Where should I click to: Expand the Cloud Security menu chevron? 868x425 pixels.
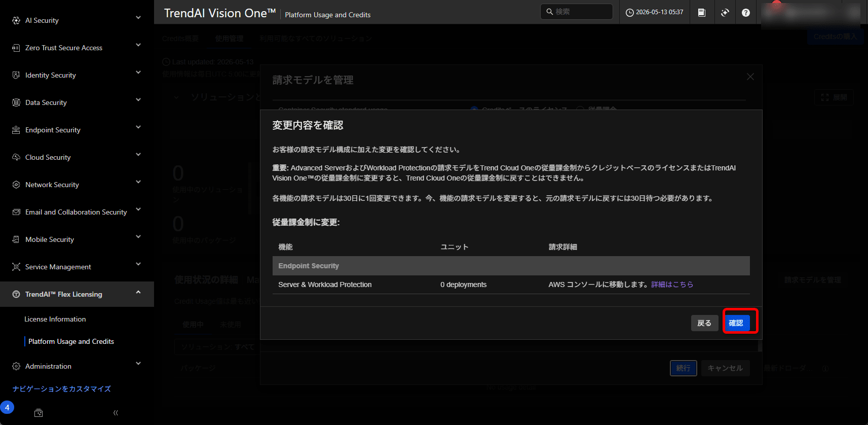138,154
